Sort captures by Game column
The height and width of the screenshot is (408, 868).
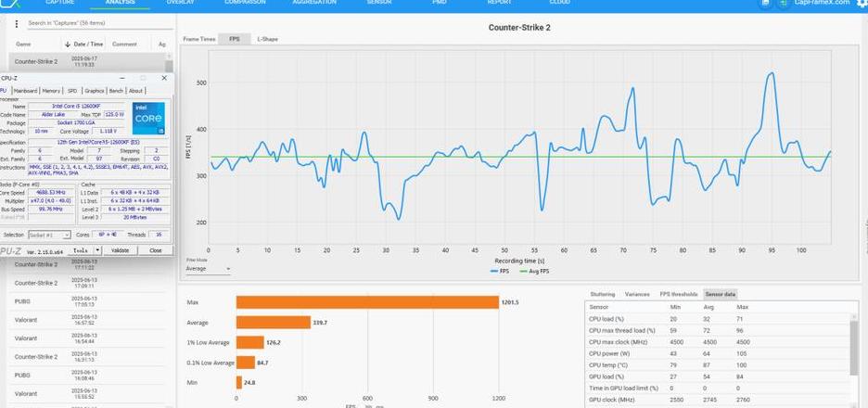point(23,44)
